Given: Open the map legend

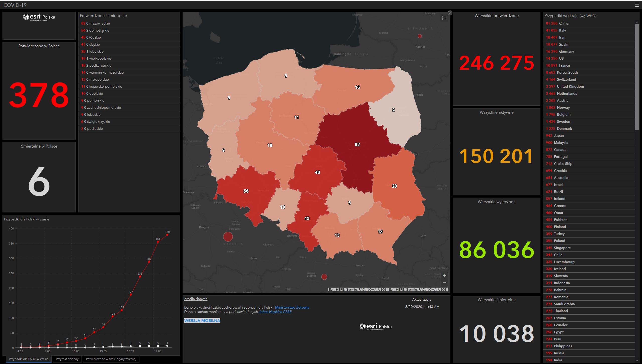Looking at the screenshot, I should [x=444, y=18].
